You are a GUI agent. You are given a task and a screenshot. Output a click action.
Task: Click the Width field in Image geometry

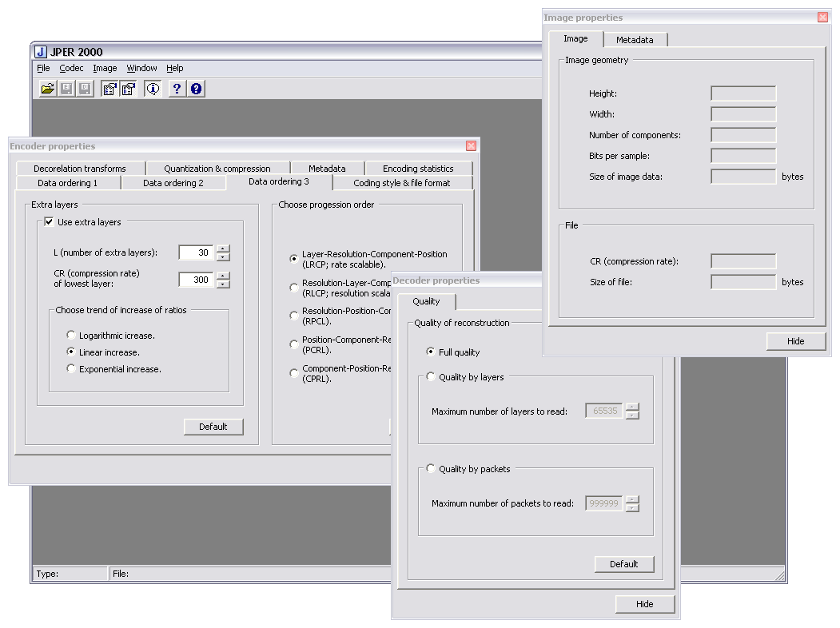[x=743, y=114]
